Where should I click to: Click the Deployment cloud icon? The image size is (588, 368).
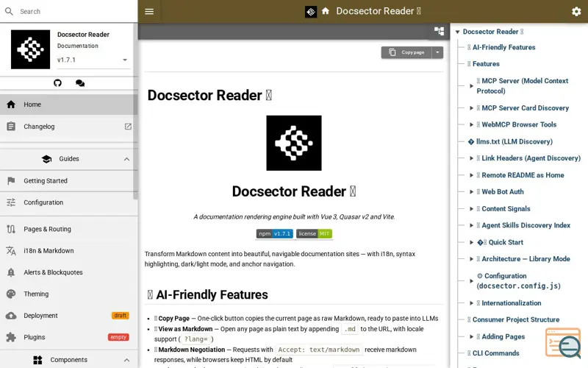tap(11, 316)
